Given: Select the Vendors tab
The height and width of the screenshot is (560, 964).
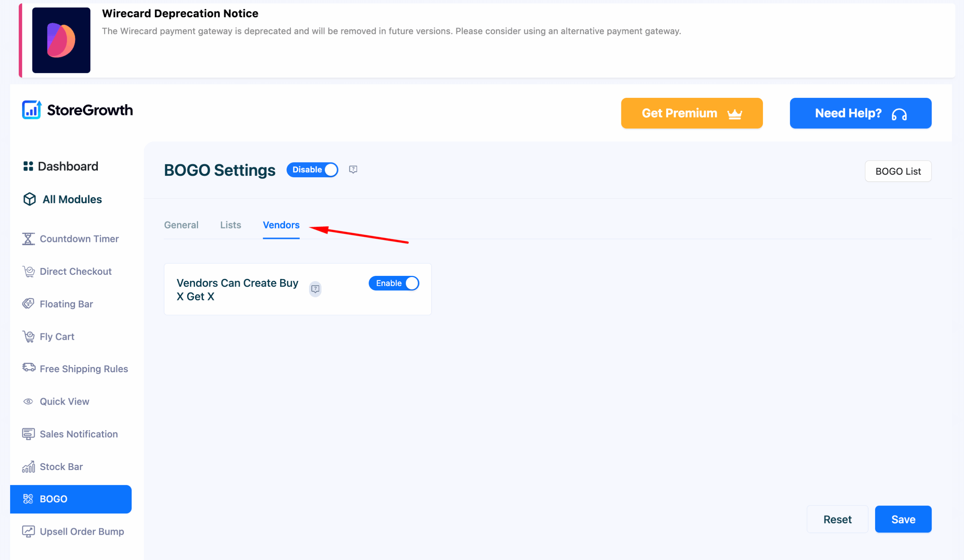Looking at the screenshot, I should [x=281, y=225].
